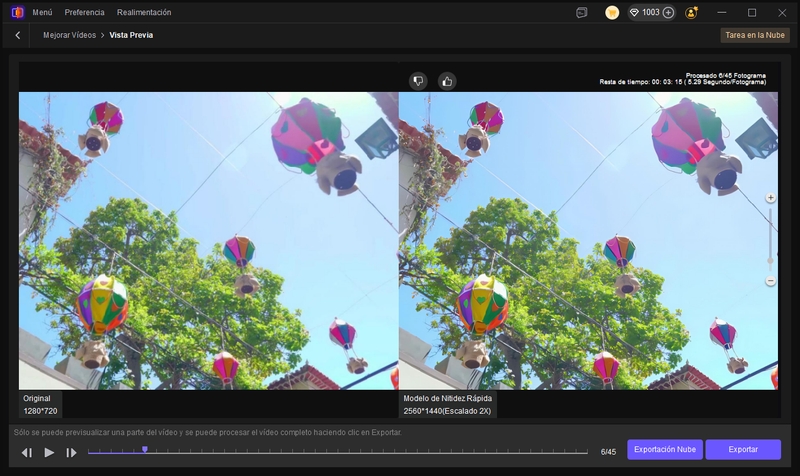This screenshot has height=476, width=800.
Task: Open the shopping cart store icon
Action: click(x=612, y=13)
